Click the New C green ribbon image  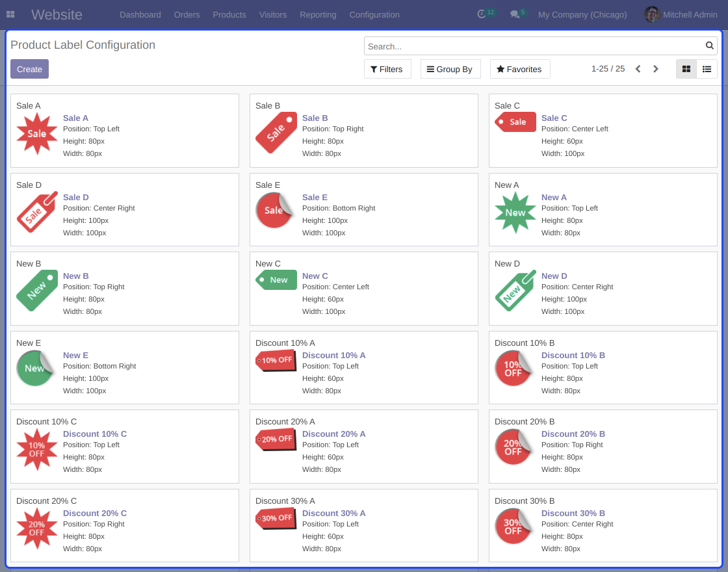click(x=276, y=279)
